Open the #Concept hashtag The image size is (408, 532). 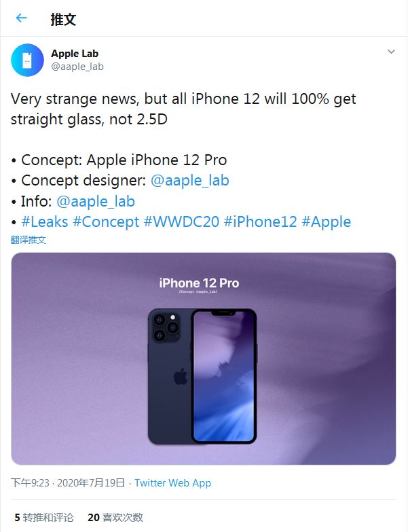(x=105, y=221)
